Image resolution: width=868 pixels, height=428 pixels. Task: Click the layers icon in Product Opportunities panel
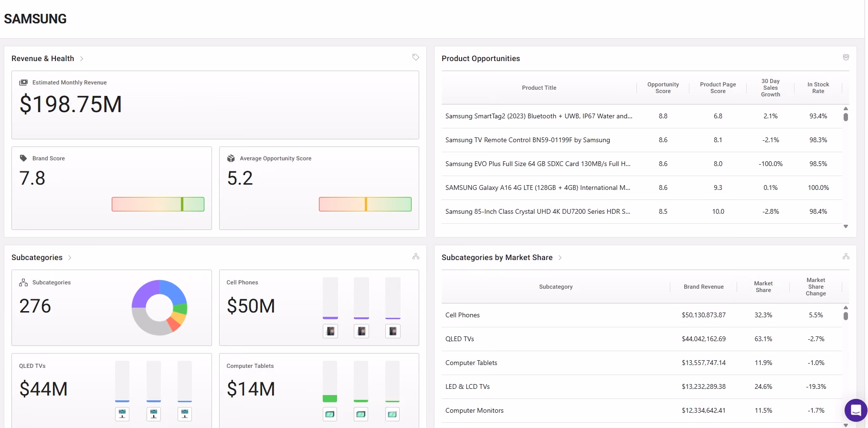point(846,57)
